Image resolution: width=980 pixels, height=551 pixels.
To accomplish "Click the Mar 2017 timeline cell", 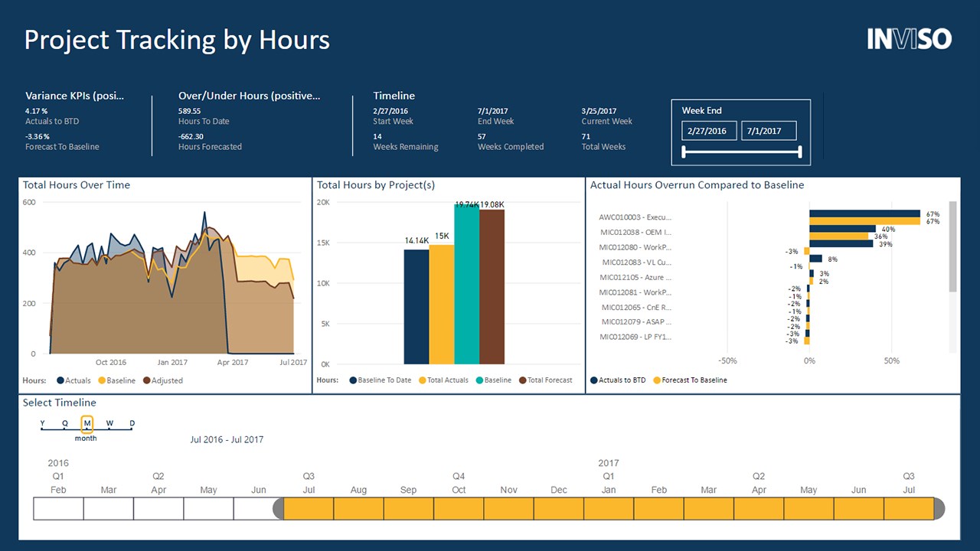I will 709,508.
